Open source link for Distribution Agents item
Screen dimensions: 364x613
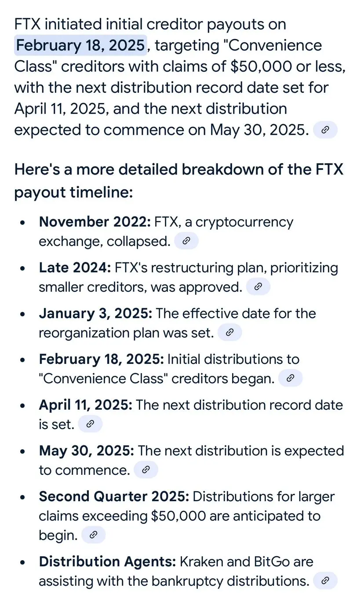click(x=325, y=581)
